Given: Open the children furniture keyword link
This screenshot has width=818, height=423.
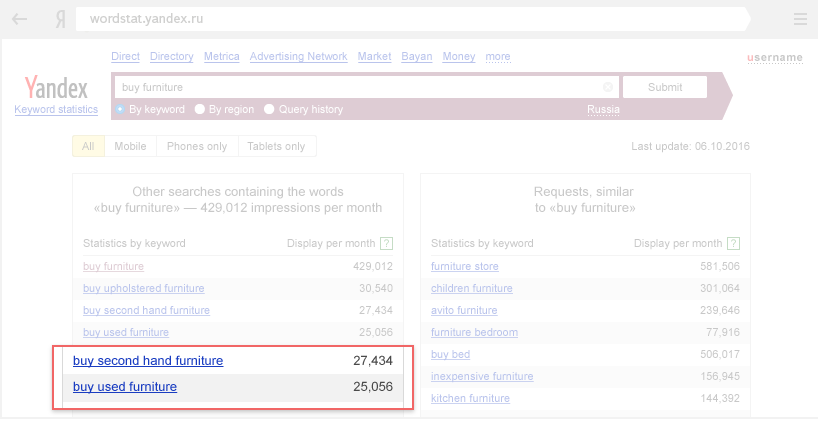Looking at the screenshot, I should (472, 288).
